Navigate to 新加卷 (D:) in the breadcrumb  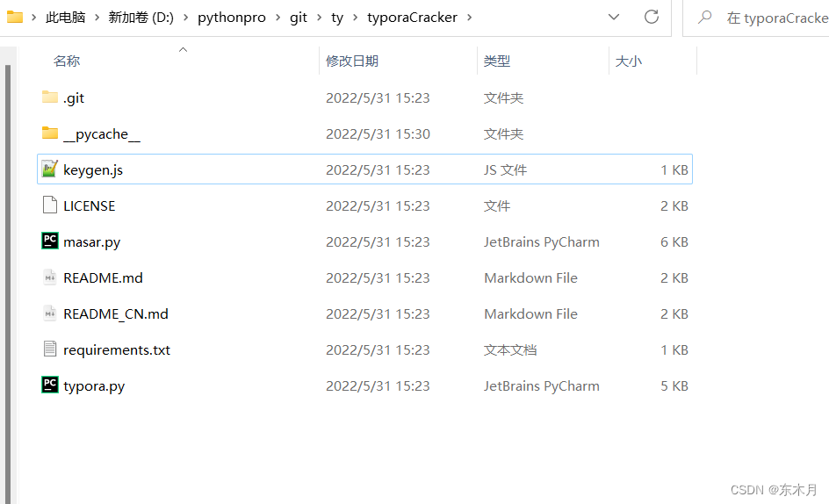point(141,18)
